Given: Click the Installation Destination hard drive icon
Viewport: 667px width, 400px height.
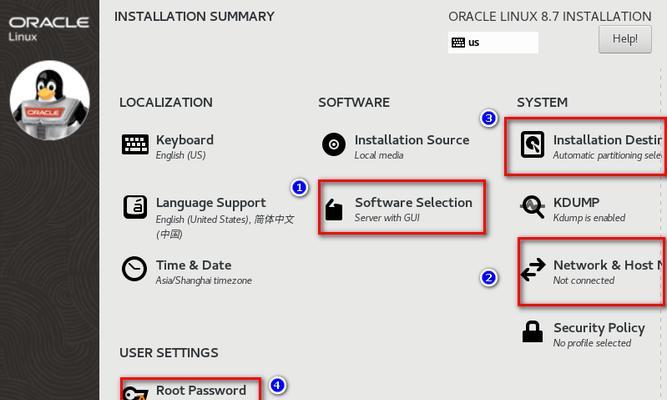Looking at the screenshot, I should click(533, 144).
